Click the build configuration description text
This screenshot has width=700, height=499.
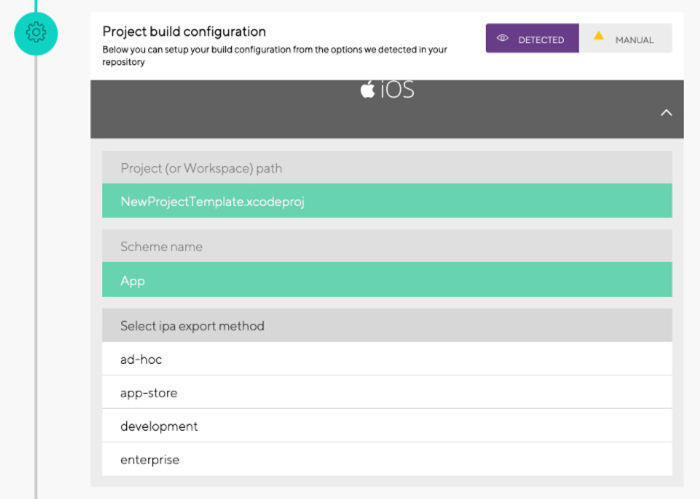click(275, 56)
